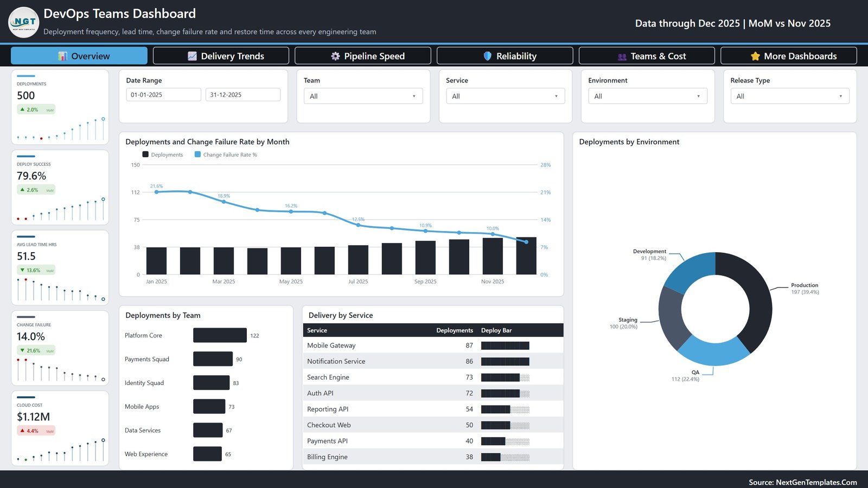Click the 10.0% failure rate data point
This screenshot has width=868, height=488.
pos(493,234)
